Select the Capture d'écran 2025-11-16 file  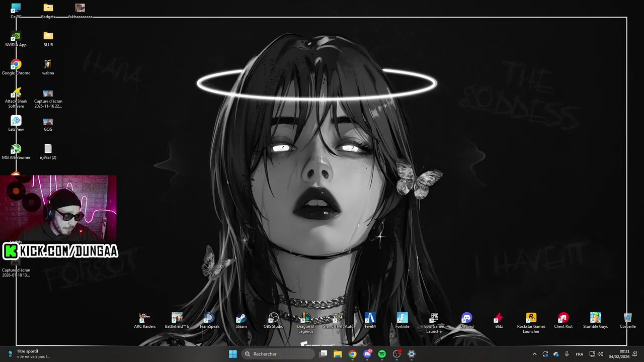[48, 98]
